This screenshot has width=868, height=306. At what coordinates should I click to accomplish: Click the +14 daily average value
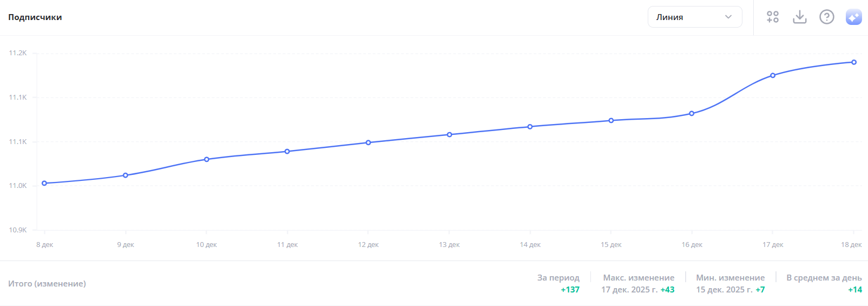(855, 290)
